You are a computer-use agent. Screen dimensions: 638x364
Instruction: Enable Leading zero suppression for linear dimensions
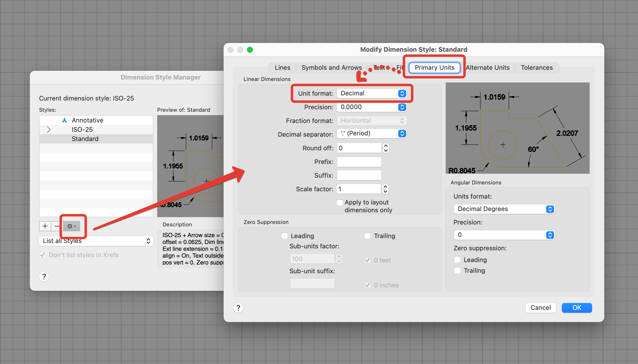tap(284, 235)
